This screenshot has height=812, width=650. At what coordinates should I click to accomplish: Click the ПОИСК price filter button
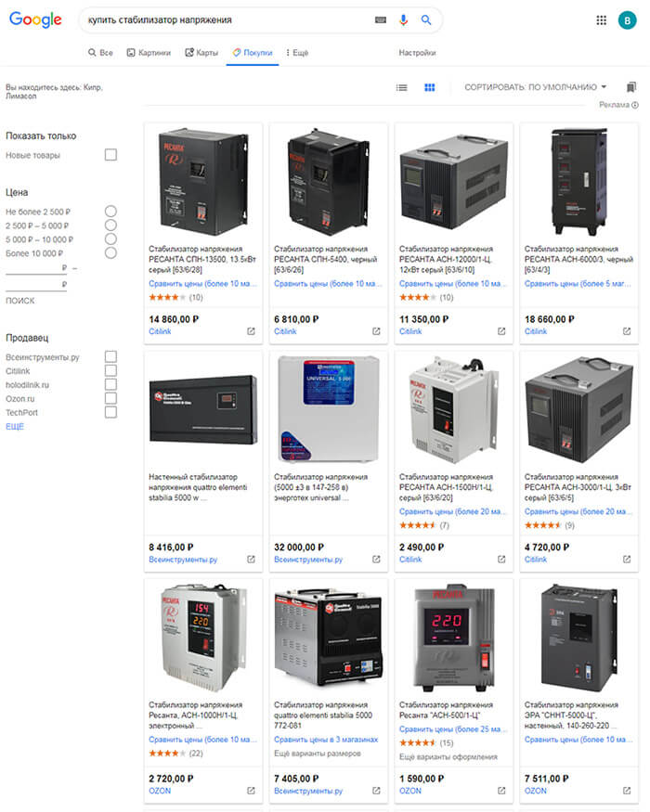pyautogui.click(x=20, y=301)
